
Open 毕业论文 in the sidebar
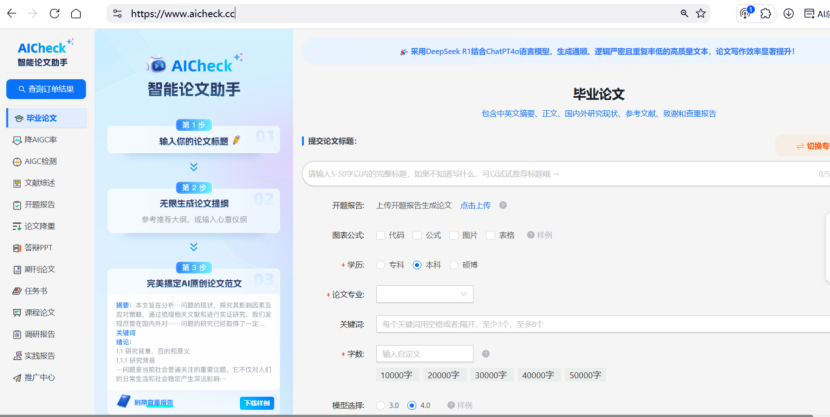[47, 118]
